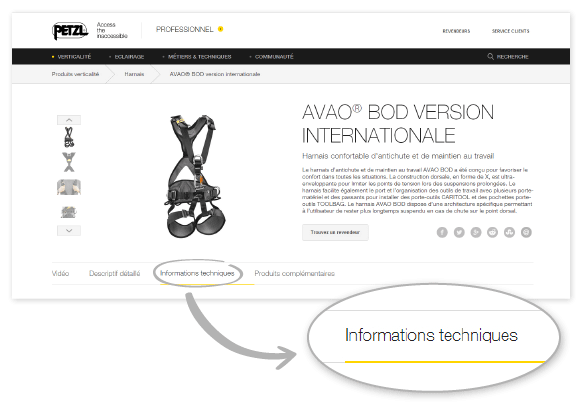Share the product on StumbleUpon
This screenshot has width=583, height=414.
(x=509, y=232)
